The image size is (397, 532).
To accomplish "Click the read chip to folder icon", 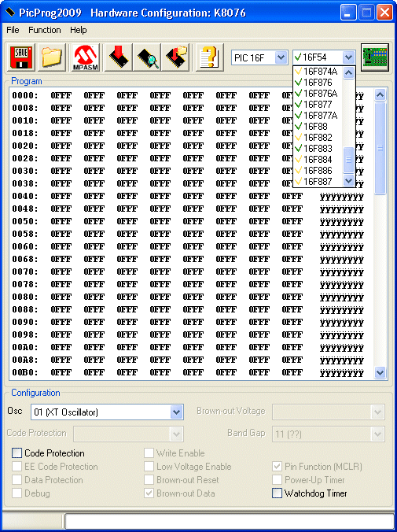I will click(x=175, y=57).
